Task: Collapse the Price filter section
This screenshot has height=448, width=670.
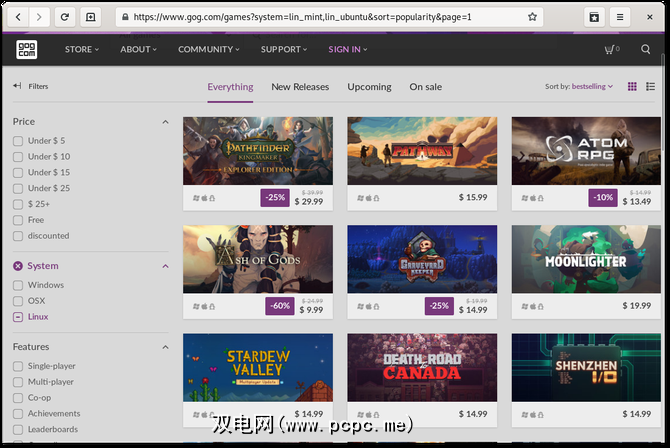Action: [165, 122]
